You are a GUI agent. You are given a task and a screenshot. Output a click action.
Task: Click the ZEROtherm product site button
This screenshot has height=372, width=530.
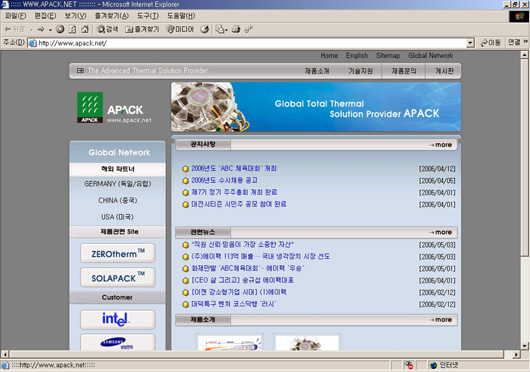[x=118, y=253]
